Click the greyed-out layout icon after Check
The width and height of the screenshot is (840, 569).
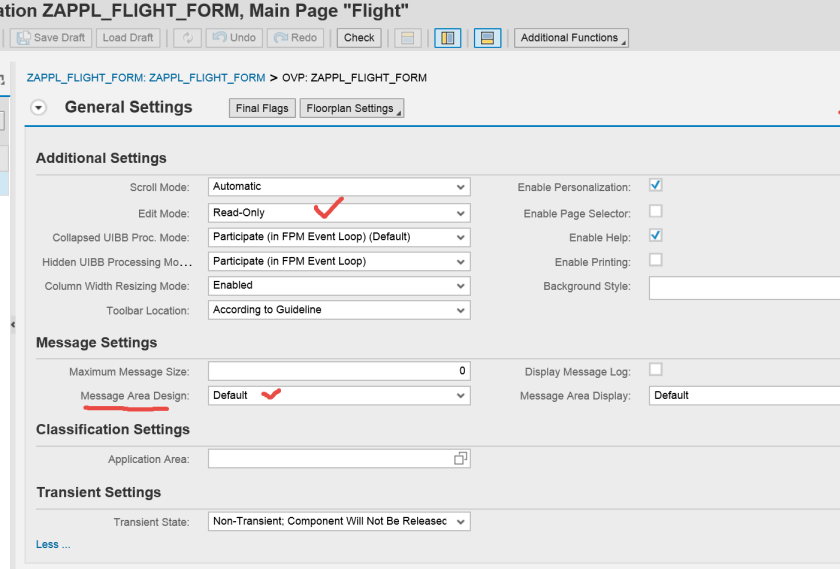point(406,38)
